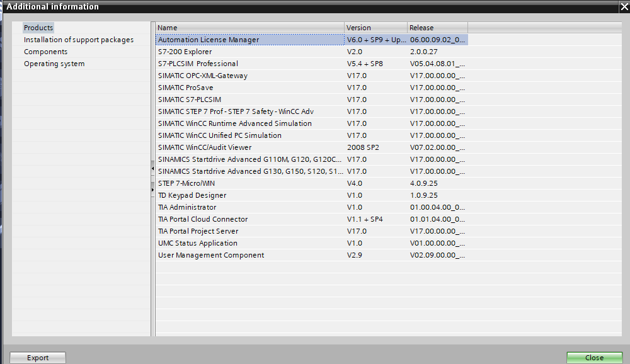
Task: Click release cell 06.00.09.02_0...
Action: pyautogui.click(x=438, y=40)
